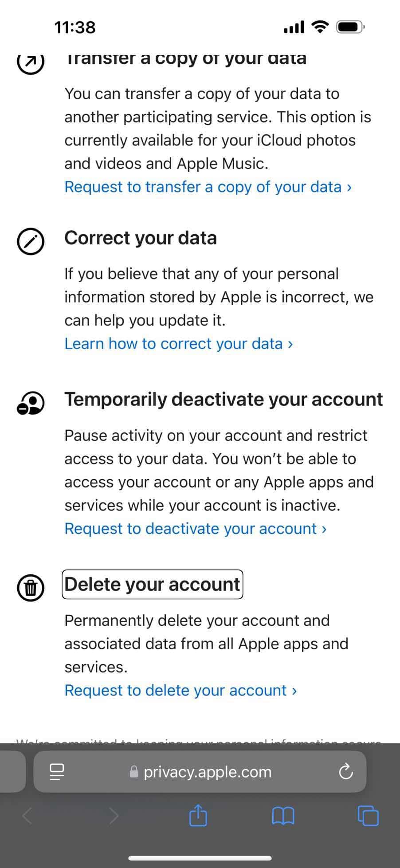
Task: Tap the forward navigation arrow
Action: [114, 816]
